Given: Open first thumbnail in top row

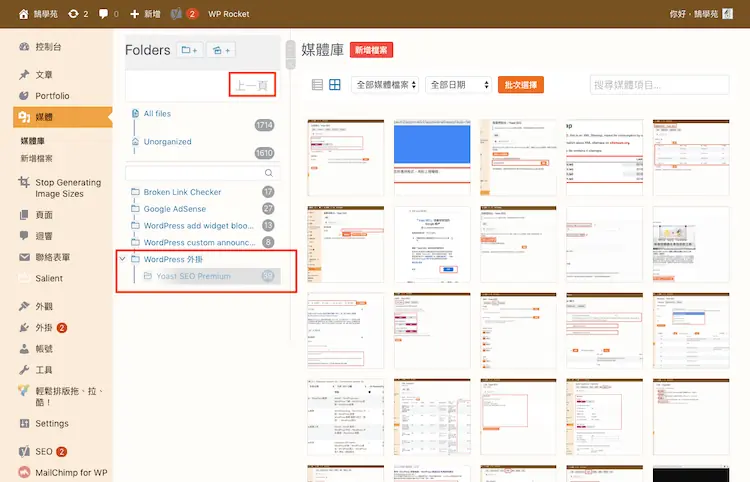Looking at the screenshot, I should point(345,158).
